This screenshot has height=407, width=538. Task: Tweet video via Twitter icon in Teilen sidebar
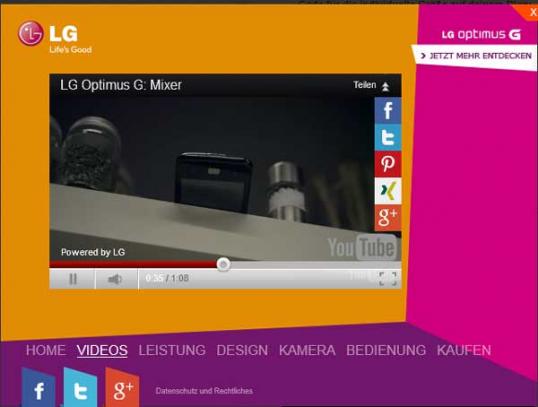click(388, 137)
